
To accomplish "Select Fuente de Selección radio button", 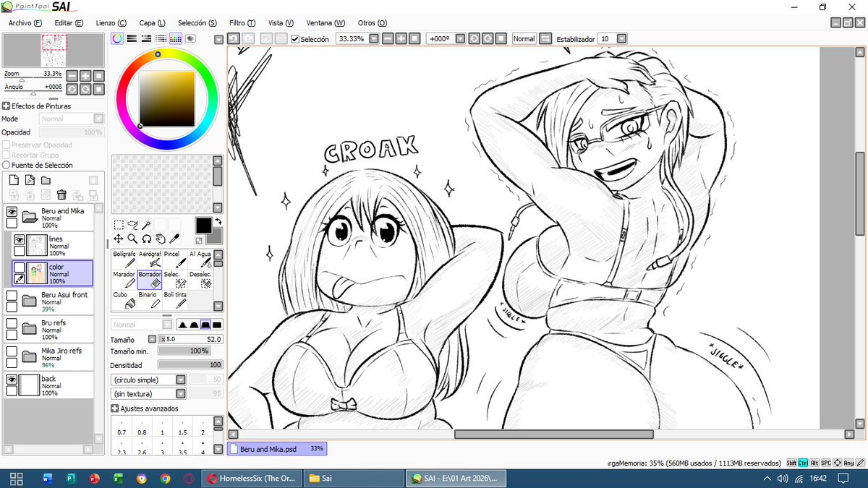I will (6, 165).
